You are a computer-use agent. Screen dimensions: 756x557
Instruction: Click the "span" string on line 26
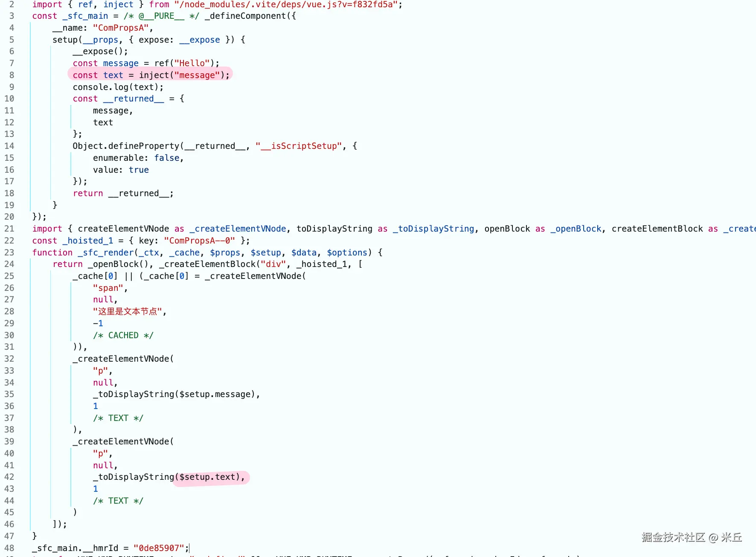[108, 288]
